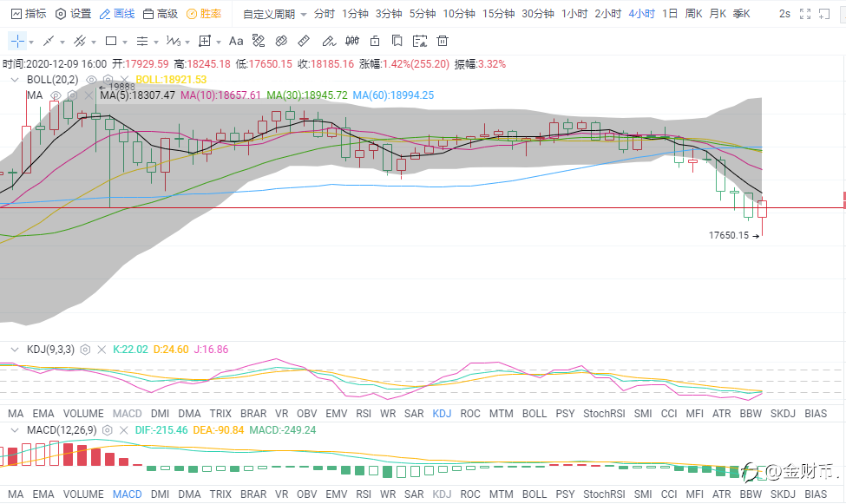Image resolution: width=846 pixels, height=504 pixels.
Task: Open BOLL indicator settings hexagon
Action: [x=108, y=80]
